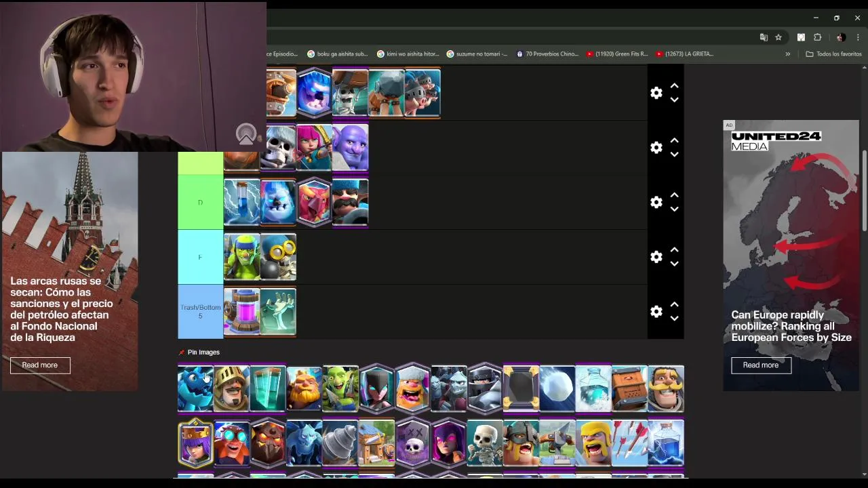Click the Elixir Collector card in Trash tier
This screenshot has height=488, width=868.
241,312
